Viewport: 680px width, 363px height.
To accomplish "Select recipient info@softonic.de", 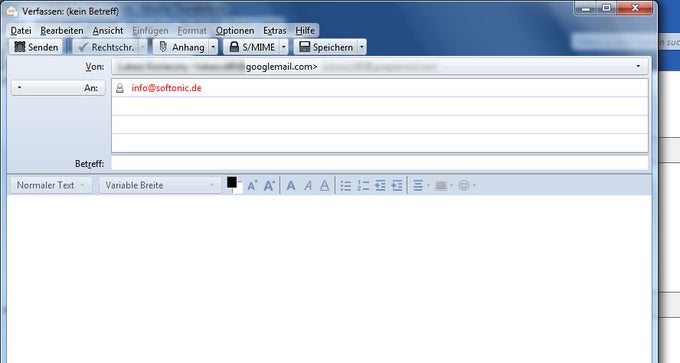I will click(167, 88).
